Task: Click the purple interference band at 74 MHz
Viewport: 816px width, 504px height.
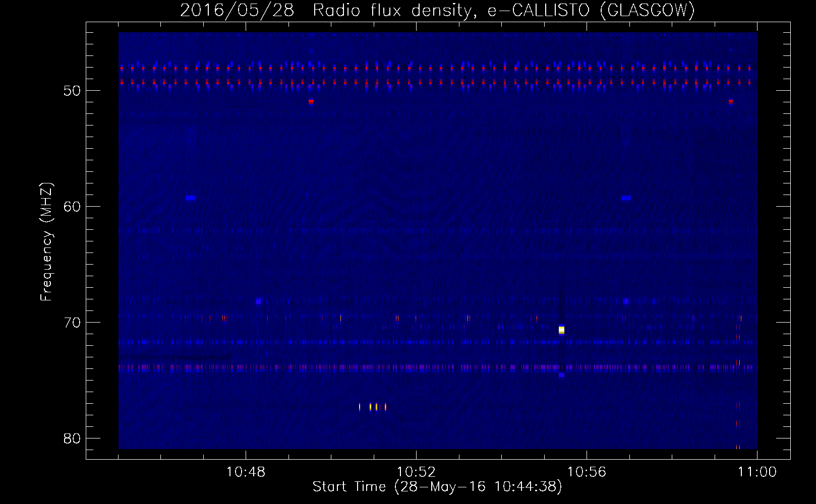Action: (438, 367)
